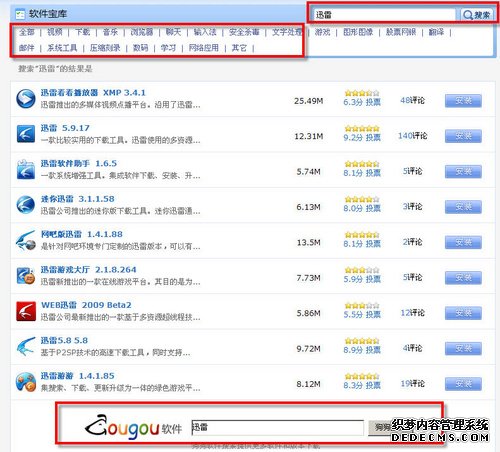Click the 软件宝库 header icon
Image resolution: width=500 pixels, height=452 pixels.
click(x=20, y=14)
